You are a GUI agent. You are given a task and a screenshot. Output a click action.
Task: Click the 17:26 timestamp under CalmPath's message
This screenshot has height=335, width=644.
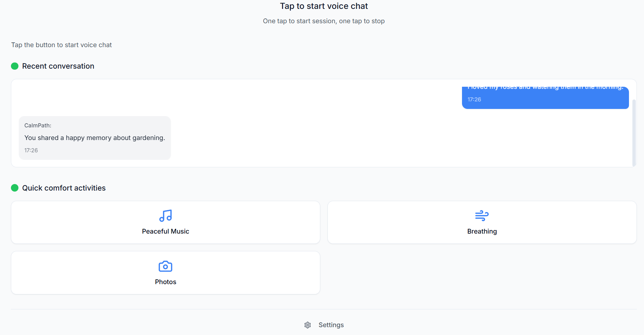[x=31, y=151]
